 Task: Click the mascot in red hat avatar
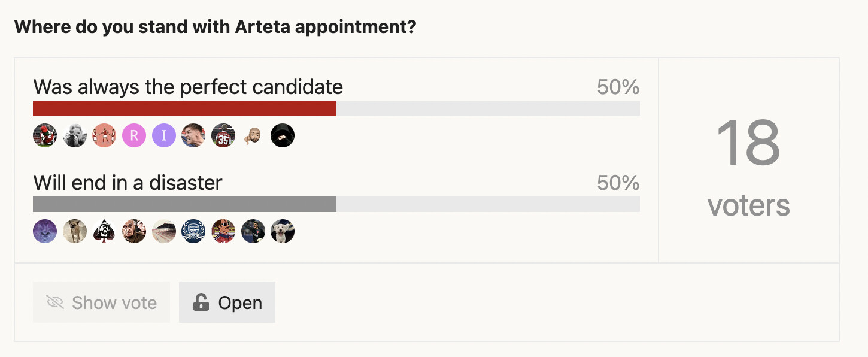tap(45, 136)
